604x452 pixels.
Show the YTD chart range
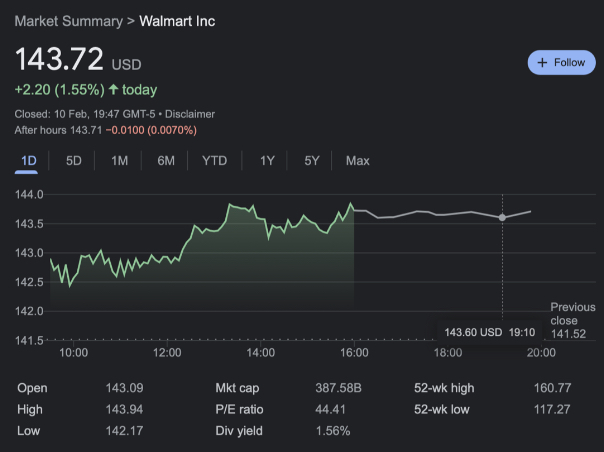(215, 161)
